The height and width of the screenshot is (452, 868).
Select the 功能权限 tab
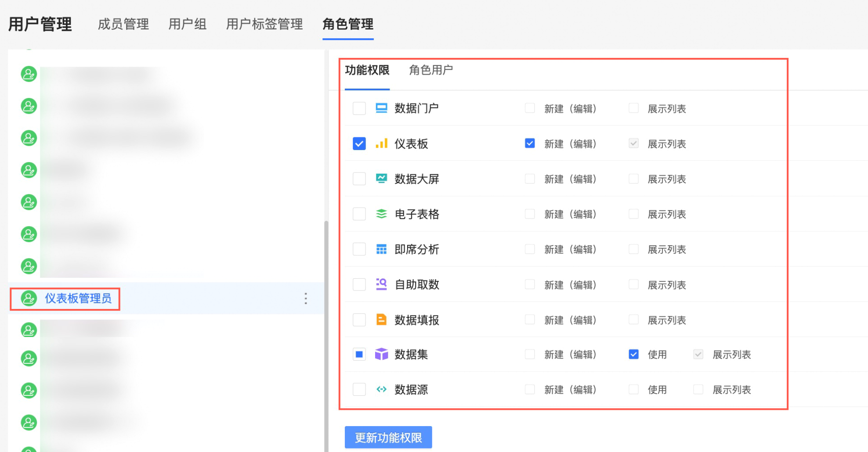click(x=367, y=70)
